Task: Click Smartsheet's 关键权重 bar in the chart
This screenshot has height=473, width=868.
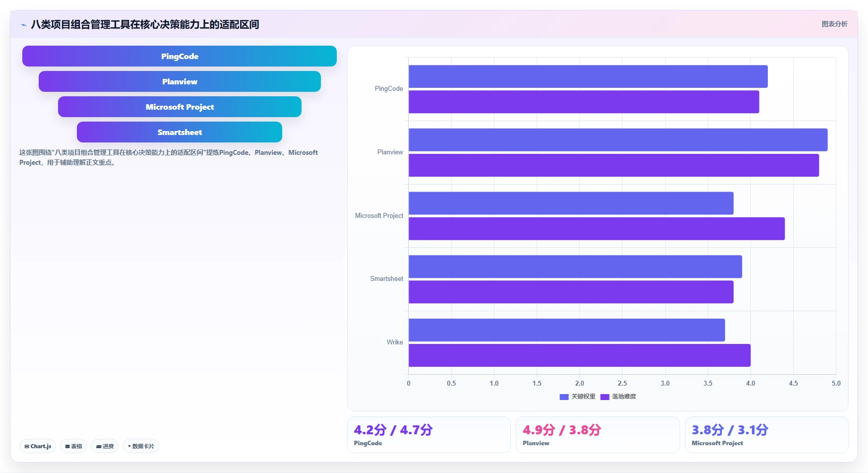Action: (x=575, y=267)
